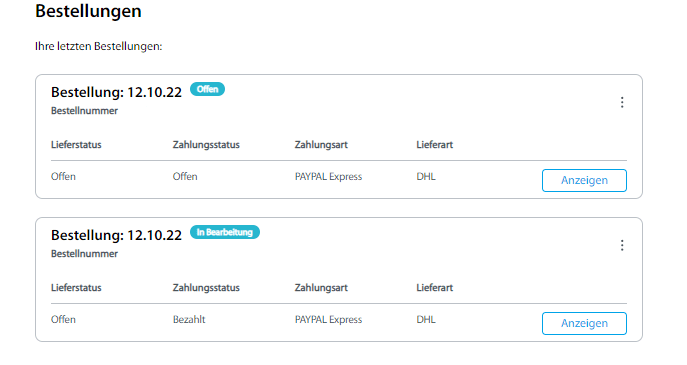Click DHL in the second order
687x365 pixels.
(425, 319)
